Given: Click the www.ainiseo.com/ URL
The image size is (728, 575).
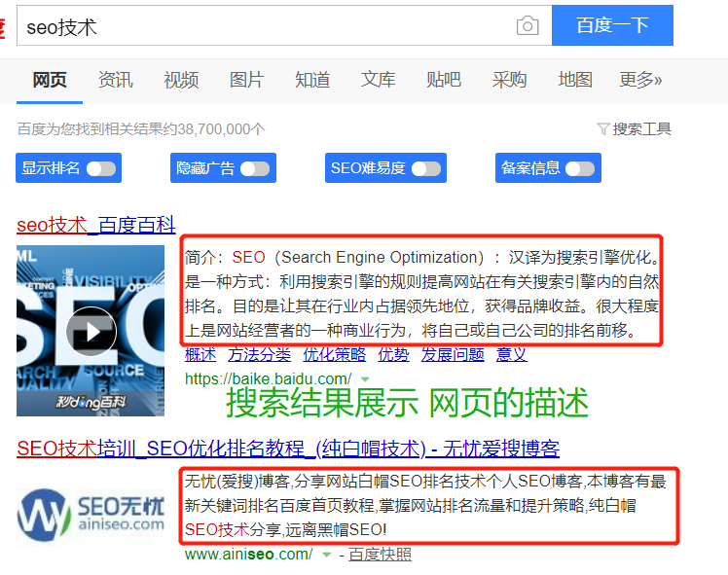Looking at the screenshot, I should tap(249, 555).
